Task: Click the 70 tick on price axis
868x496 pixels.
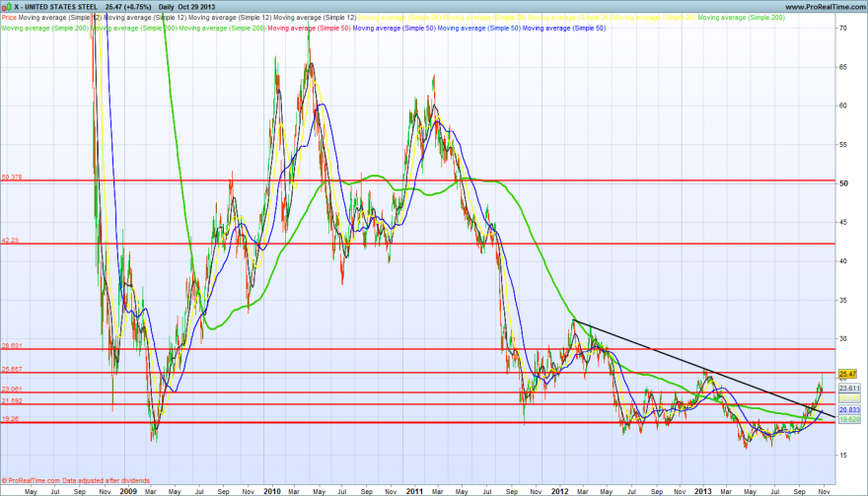Action: click(x=843, y=28)
